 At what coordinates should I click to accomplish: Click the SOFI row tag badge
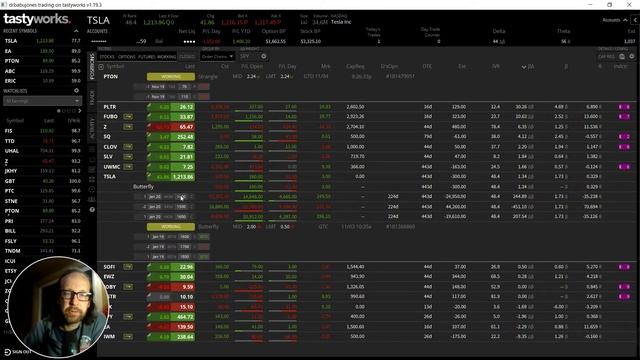click(128, 267)
